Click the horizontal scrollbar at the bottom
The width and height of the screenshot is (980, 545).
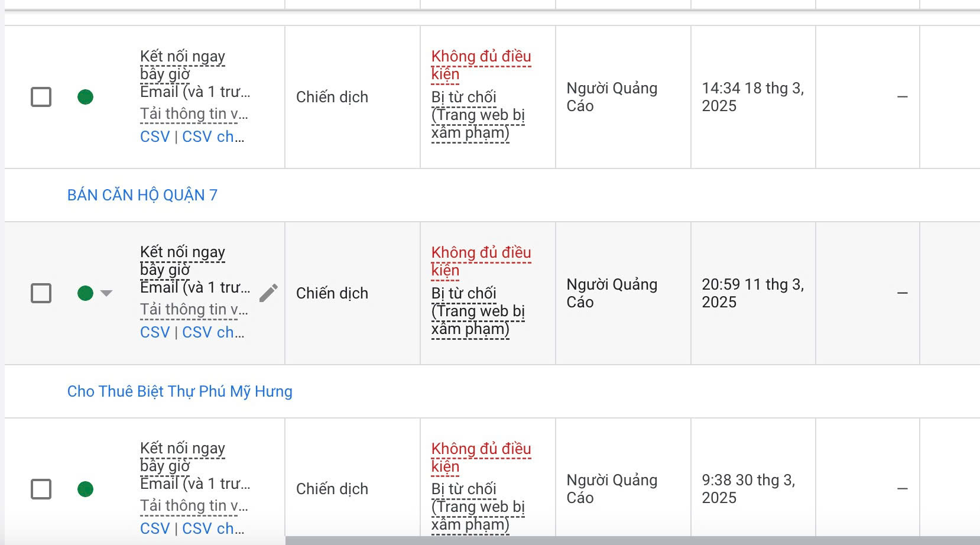pyautogui.click(x=632, y=540)
